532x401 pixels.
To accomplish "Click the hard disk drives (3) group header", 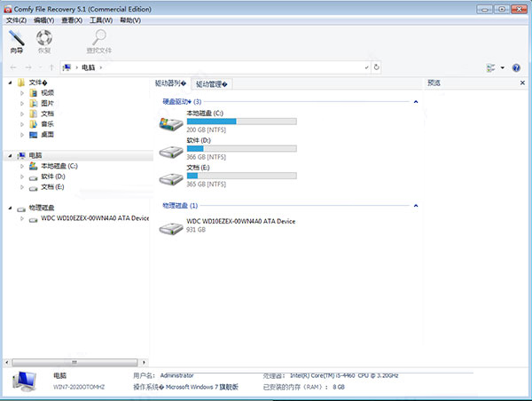I will coord(182,101).
